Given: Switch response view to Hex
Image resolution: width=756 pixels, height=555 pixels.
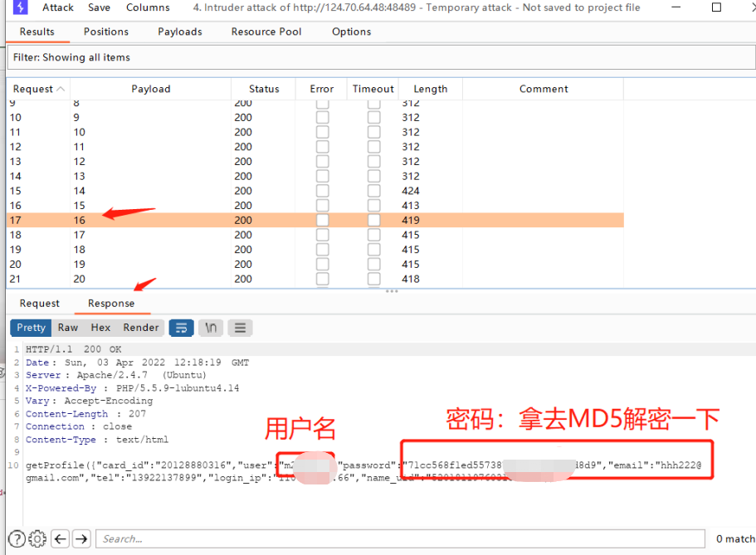Looking at the screenshot, I should click(100, 328).
